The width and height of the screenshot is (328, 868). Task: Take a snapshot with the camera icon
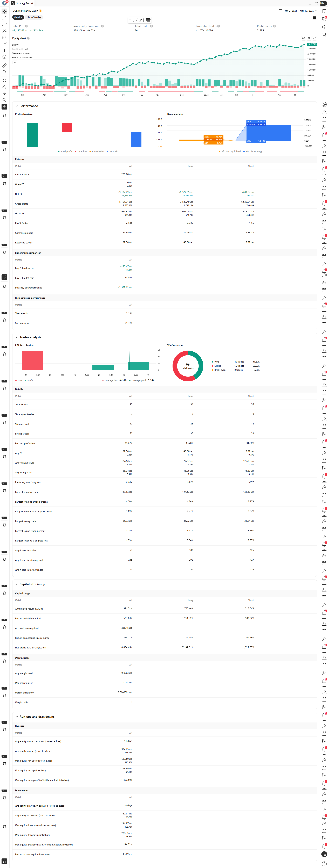tap(309, 38)
